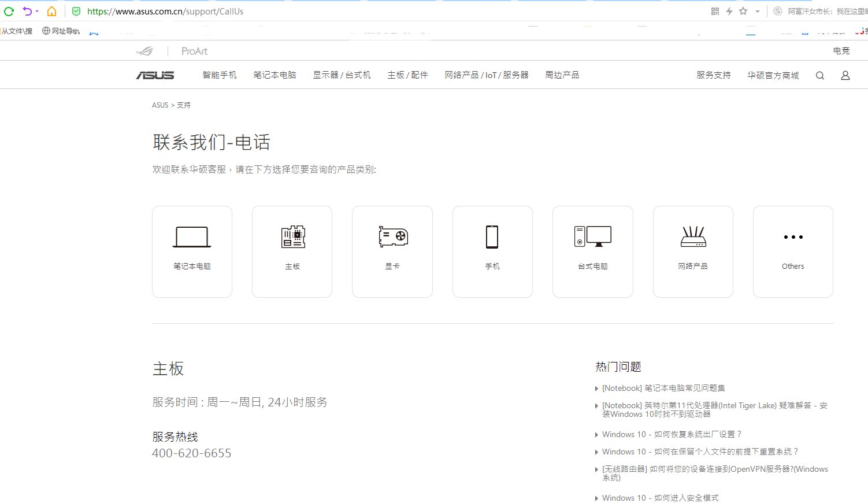Click the search magnifier icon in header
The image size is (868, 503).
[819, 76]
